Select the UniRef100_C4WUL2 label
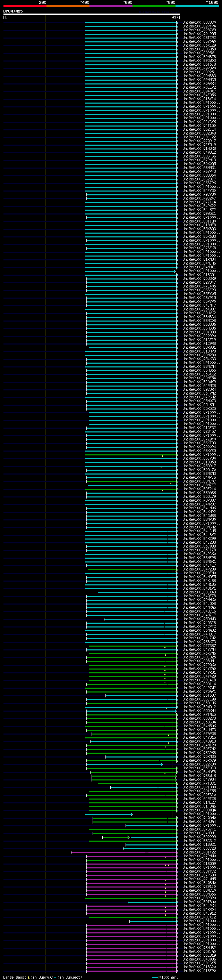This screenshot has width=222, height=980. click(199, 152)
